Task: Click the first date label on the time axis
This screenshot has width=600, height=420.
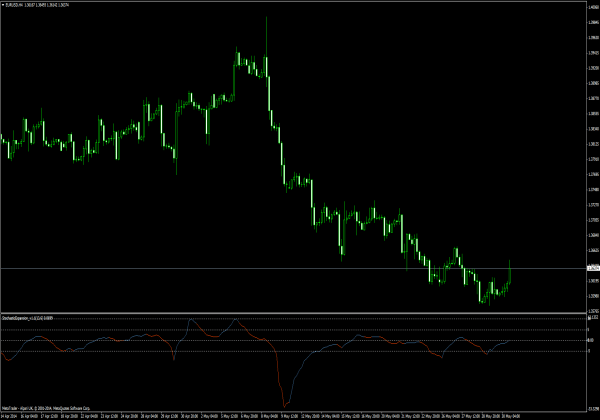Action: (12, 414)
